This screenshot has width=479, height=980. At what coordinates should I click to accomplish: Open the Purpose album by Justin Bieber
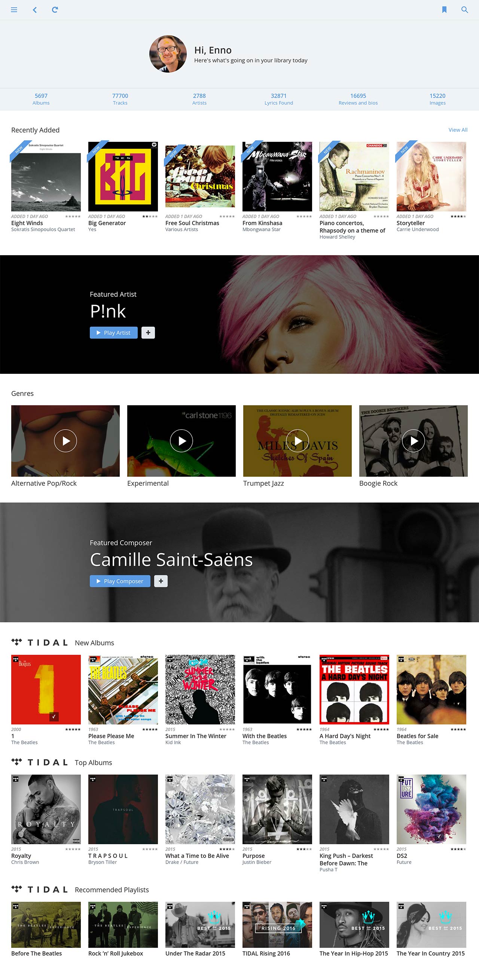(277, 809)
